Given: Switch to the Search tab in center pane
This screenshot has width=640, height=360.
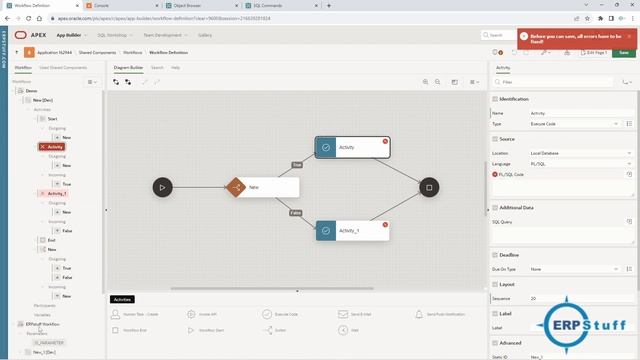Looking at the screenshot, I should [x=157, y=68].
